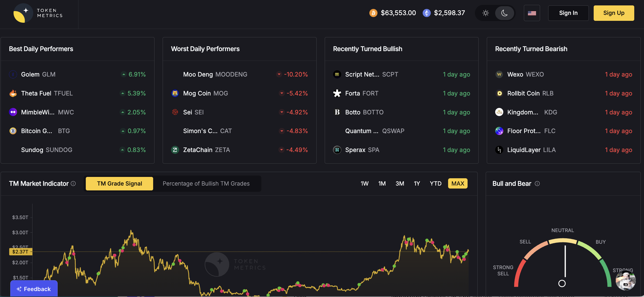Click the Mog Coin icon
The image size is (644, 297).
175,93
